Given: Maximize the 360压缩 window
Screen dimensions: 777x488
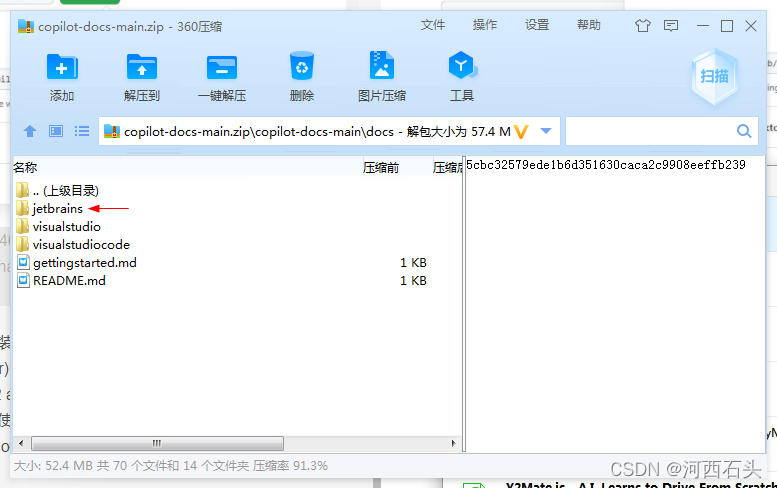Looking at the screenshot, I should [727, 26].
